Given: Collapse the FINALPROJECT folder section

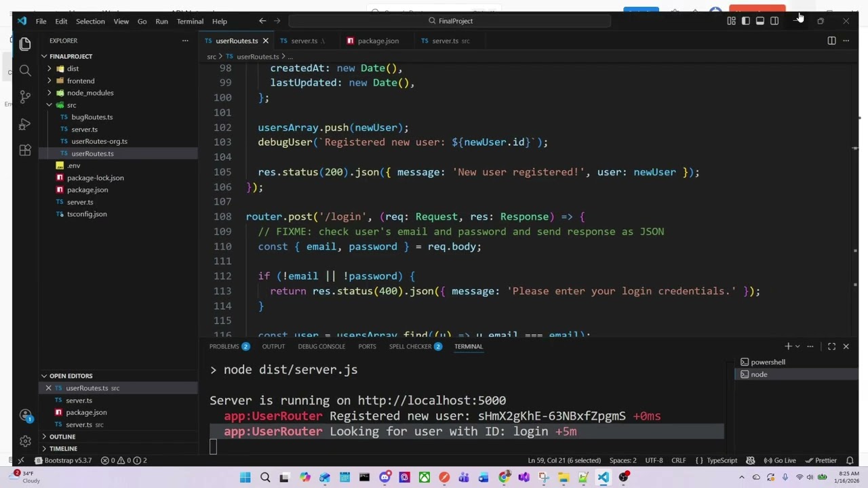Looking at the screenshot, I should [x=71, y=56].
